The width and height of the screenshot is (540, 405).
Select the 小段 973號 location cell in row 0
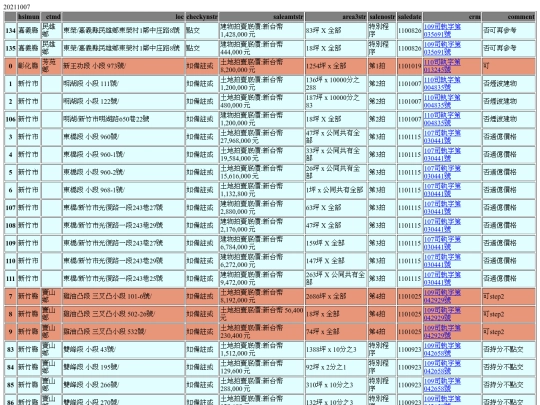tap(123, 66)
